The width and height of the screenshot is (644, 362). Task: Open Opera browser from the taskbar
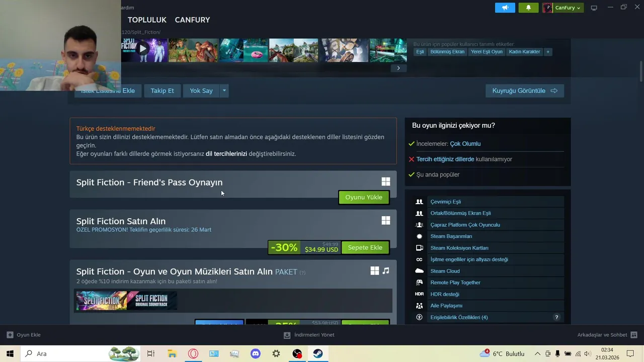point(193,353)
